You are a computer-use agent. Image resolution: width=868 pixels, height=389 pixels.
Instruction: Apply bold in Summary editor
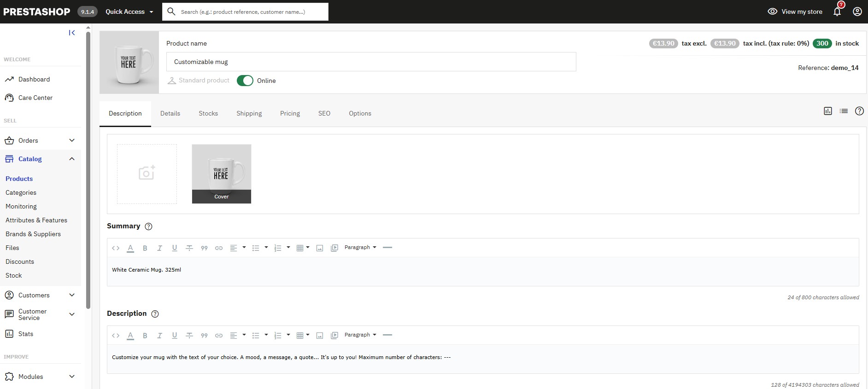(145, 248)
